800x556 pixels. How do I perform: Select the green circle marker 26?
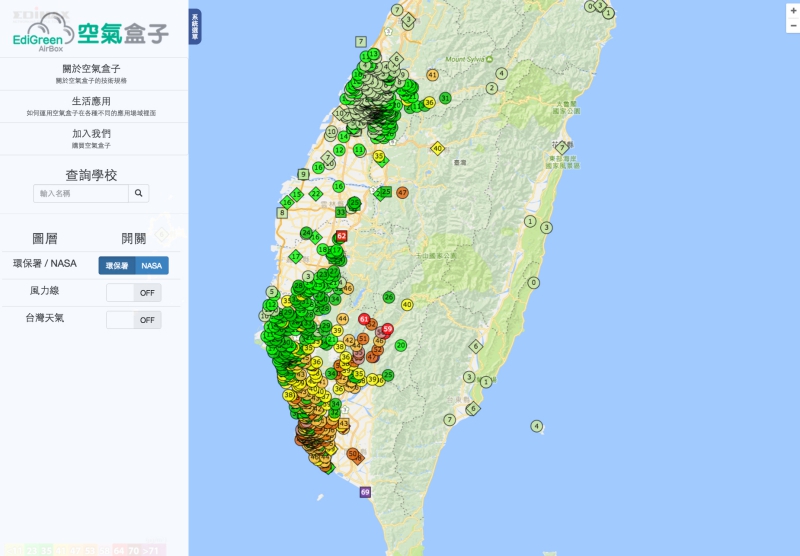389,297
